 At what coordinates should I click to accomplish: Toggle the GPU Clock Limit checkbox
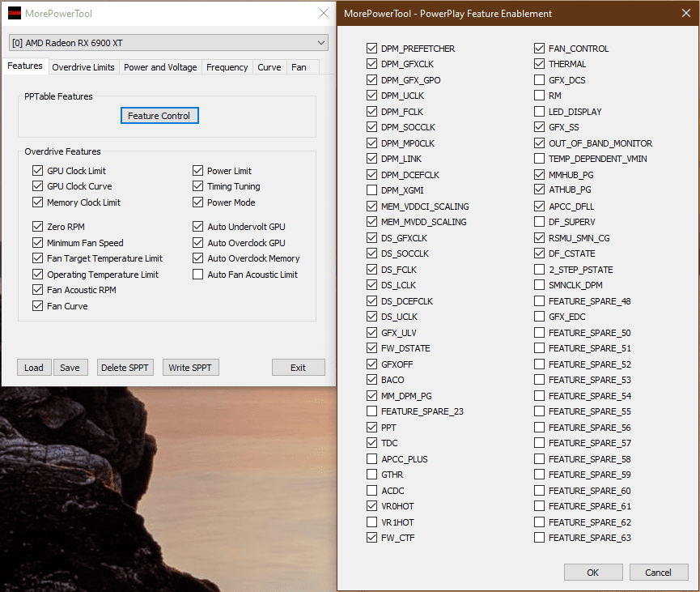pos(37,171)
